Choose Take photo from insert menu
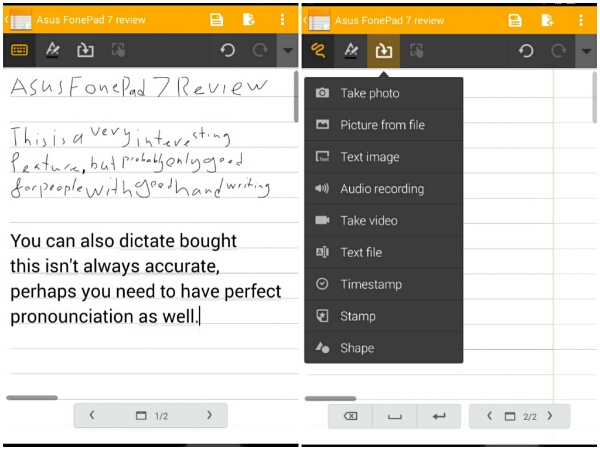 coord(384,93)
